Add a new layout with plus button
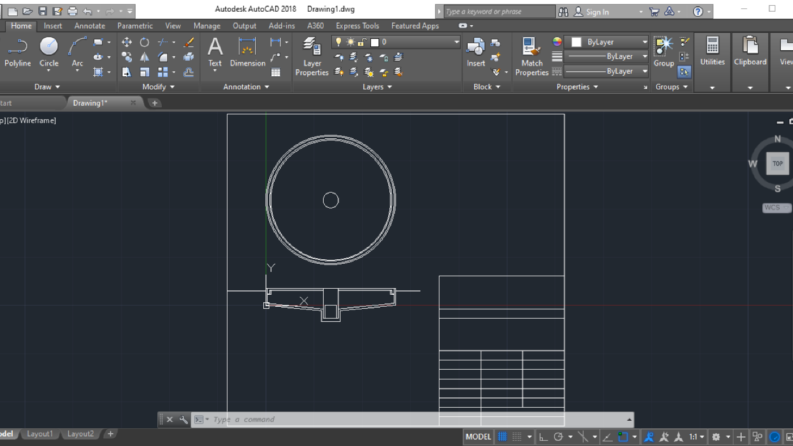 coord(110,434)
